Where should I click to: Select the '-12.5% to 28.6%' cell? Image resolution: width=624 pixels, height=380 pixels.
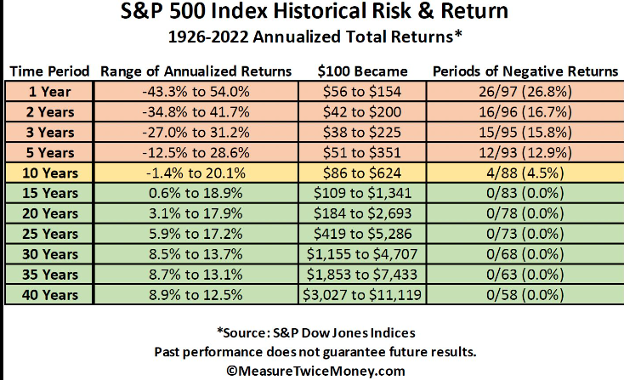click(196, 152)
